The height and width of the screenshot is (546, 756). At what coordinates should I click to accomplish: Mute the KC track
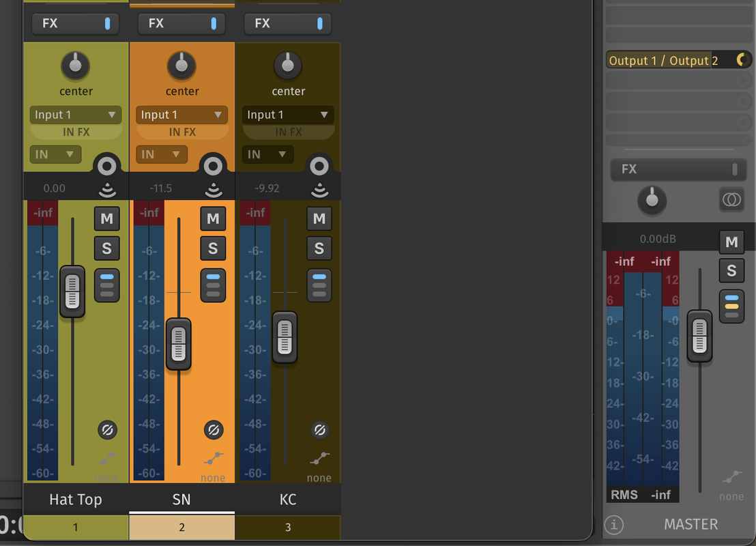click(x=319, y=218)
